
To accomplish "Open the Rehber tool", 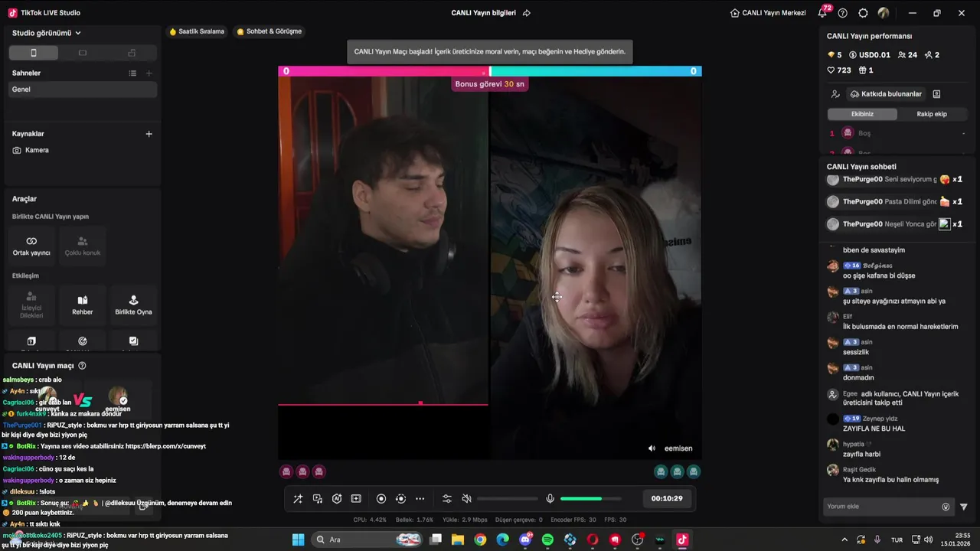I will coord(83,305).
